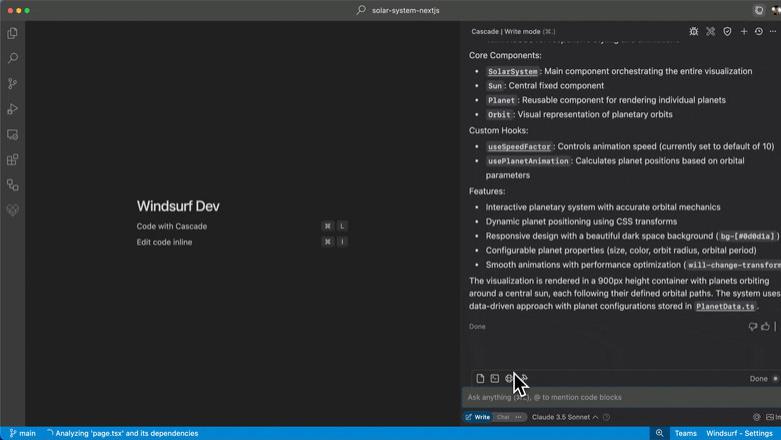Start a new Cascade conversation with plus icon

[x=744, y=31]
